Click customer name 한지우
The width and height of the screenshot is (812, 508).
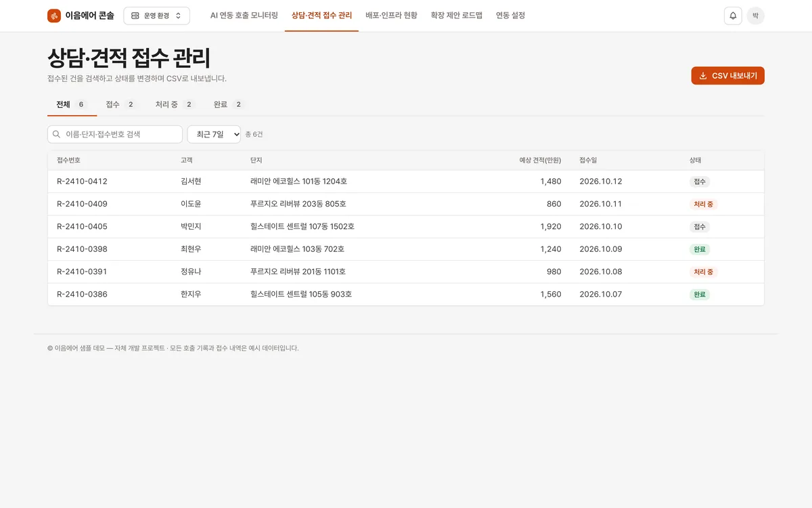[x=191, y=295]
